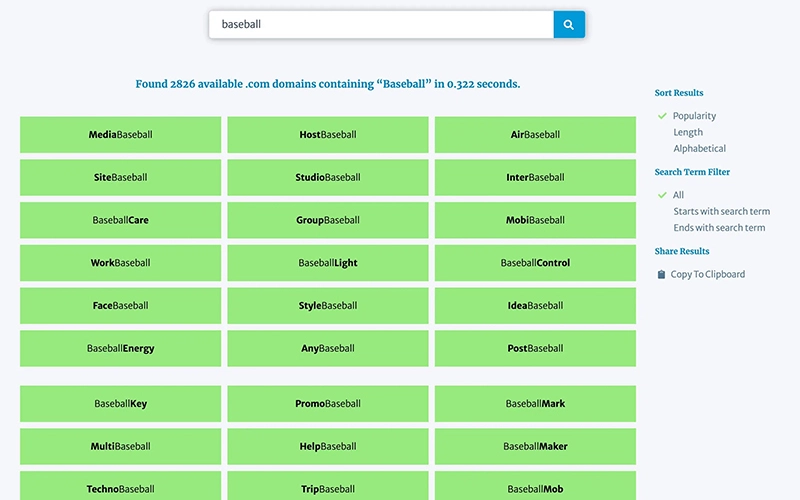Click the BaseballControl result
Screen dimensions: 800x500
535,263
